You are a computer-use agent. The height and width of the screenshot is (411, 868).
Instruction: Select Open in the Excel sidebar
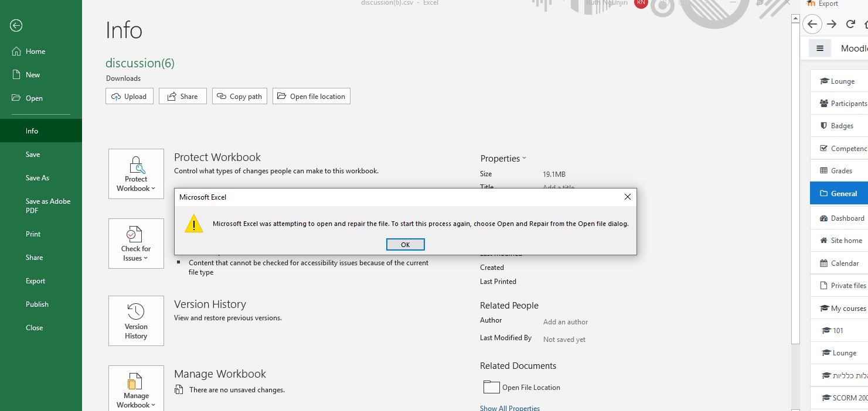(41, 98)
